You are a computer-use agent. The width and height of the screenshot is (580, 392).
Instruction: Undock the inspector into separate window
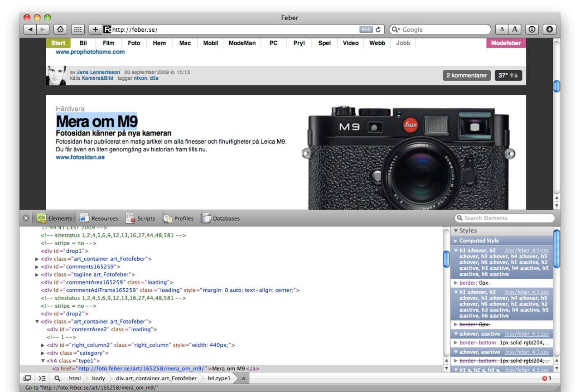tap(27, 378)
